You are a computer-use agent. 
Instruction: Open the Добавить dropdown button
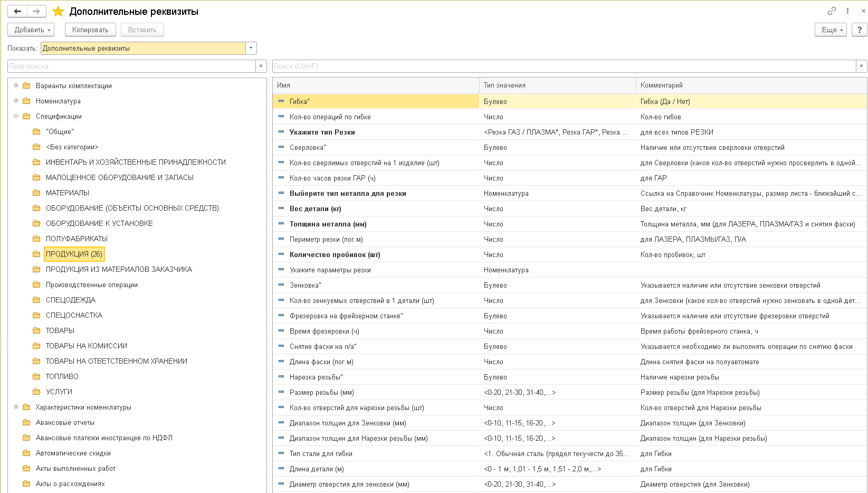click(x=31, y=30)
